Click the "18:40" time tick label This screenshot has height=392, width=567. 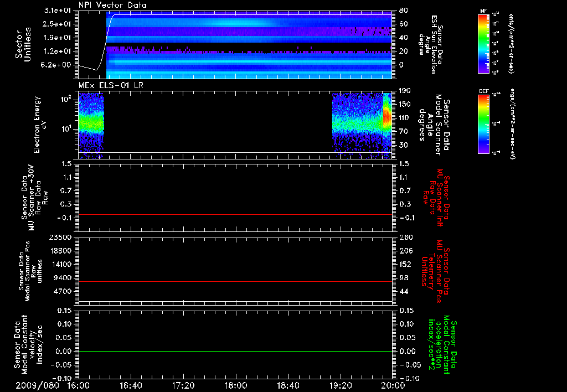tap(288, 385)
